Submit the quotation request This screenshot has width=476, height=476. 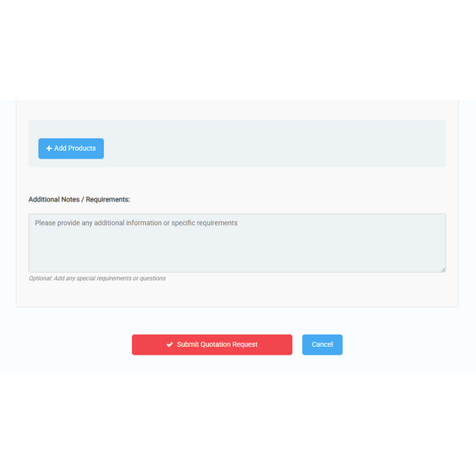(x=212, y=344)
